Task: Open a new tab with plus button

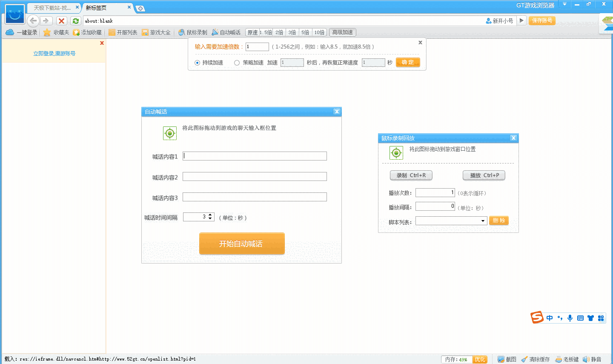Action: click(140, 9)
